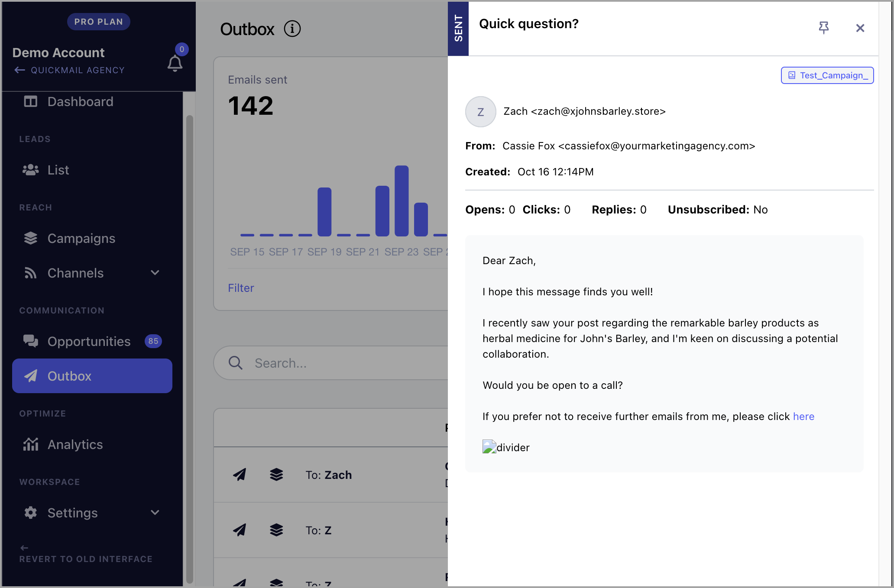
Task: Click the Outbox info icon
Action: pos(292,29)
